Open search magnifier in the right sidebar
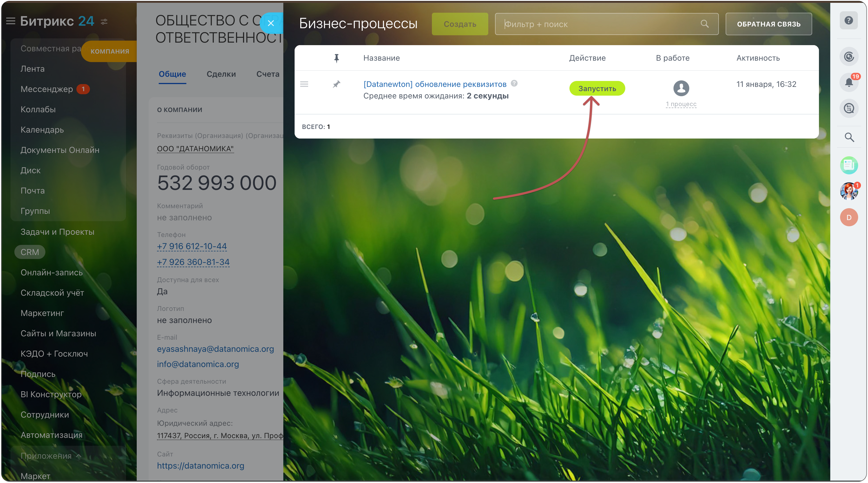The height and width of the screenshot is (483, 868). (849, 137)
